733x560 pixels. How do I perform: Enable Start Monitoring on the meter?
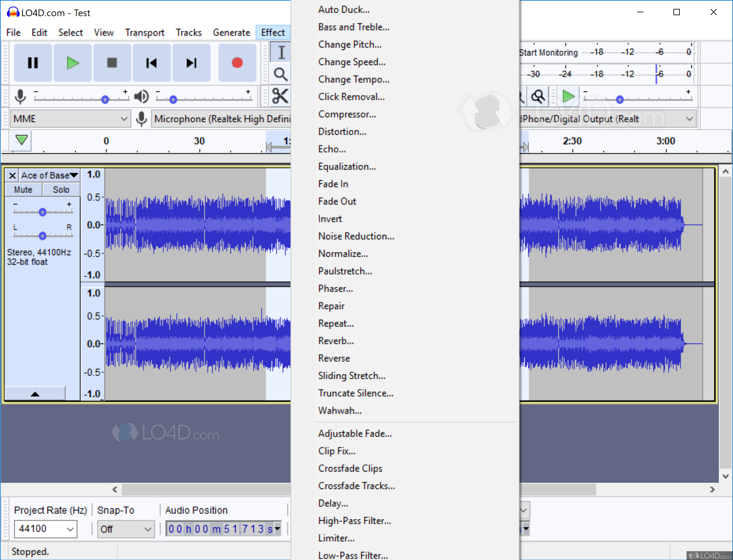coord(548,52)
